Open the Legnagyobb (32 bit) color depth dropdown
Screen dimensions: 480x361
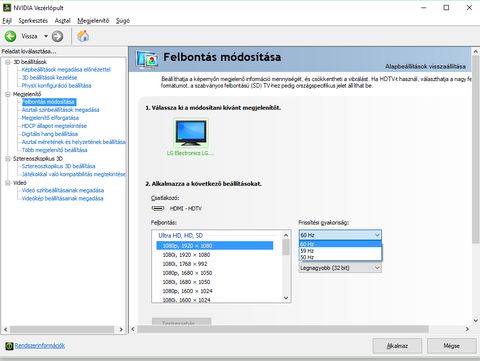340,268
